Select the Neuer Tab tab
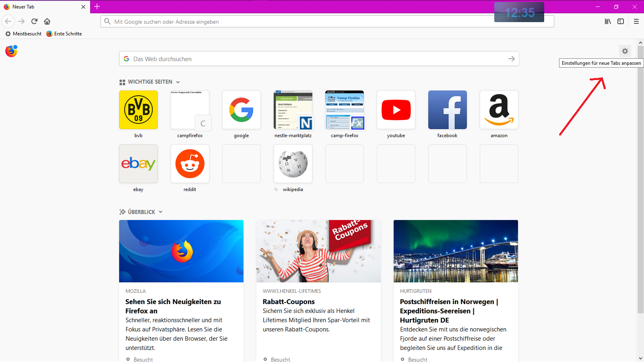644x362 pixels. 40,7
